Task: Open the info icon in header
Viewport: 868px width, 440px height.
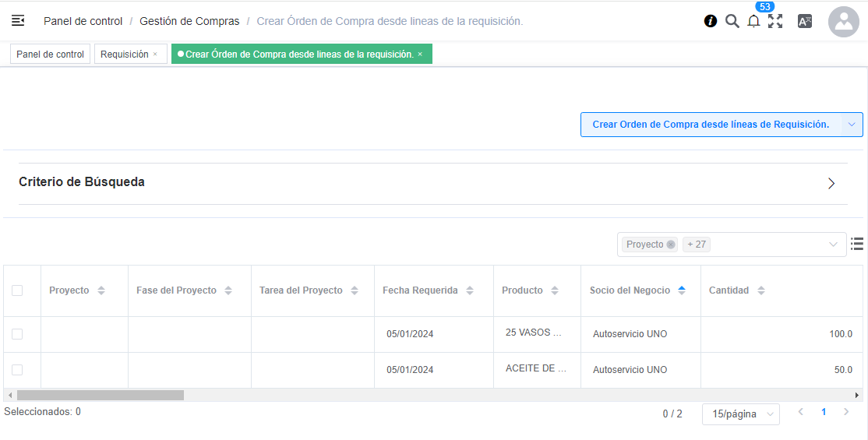Action: pos(711,21)
